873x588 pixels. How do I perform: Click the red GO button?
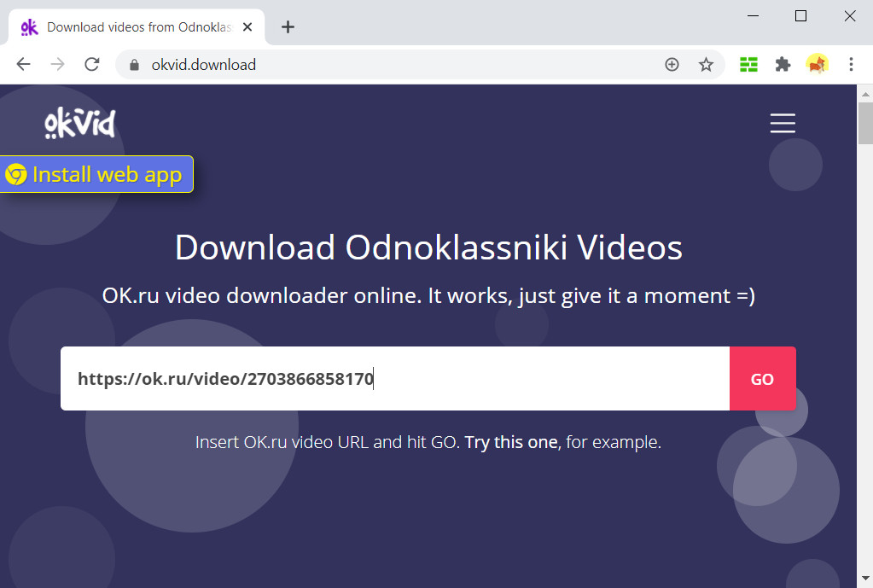point(762,379)
